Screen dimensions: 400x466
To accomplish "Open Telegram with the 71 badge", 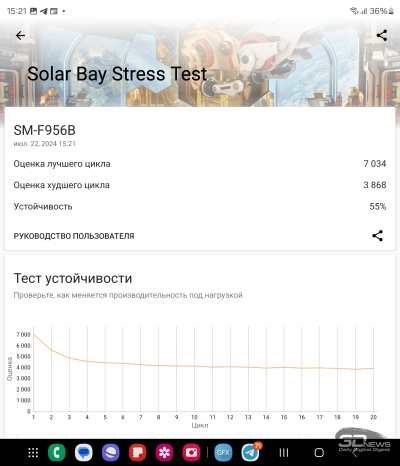I will (x=251, y=452).
